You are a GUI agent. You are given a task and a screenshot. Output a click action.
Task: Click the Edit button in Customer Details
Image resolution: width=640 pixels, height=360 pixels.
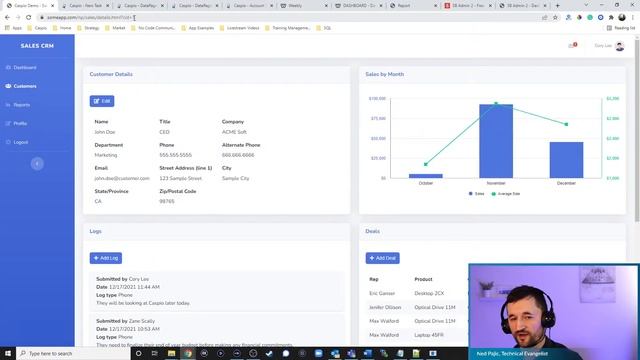102,101
